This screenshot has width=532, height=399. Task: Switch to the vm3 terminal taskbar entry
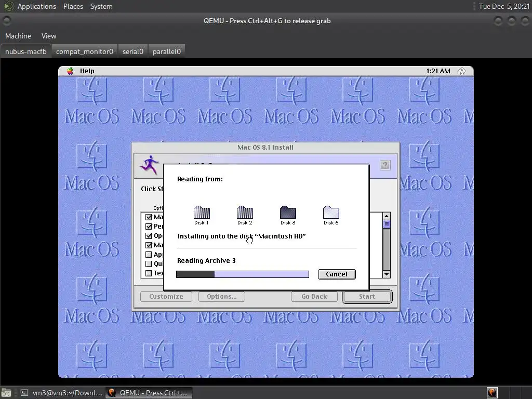(x=61, y=393)
